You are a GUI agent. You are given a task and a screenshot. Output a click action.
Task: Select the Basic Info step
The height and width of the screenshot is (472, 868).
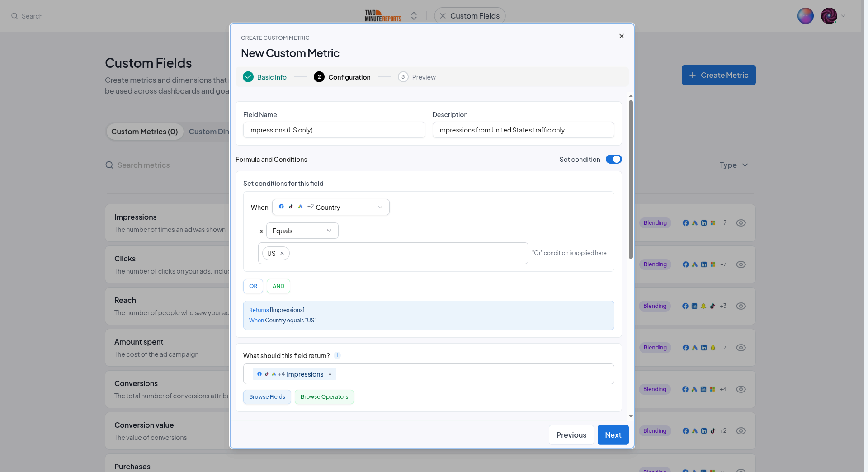tap(265, 77)
